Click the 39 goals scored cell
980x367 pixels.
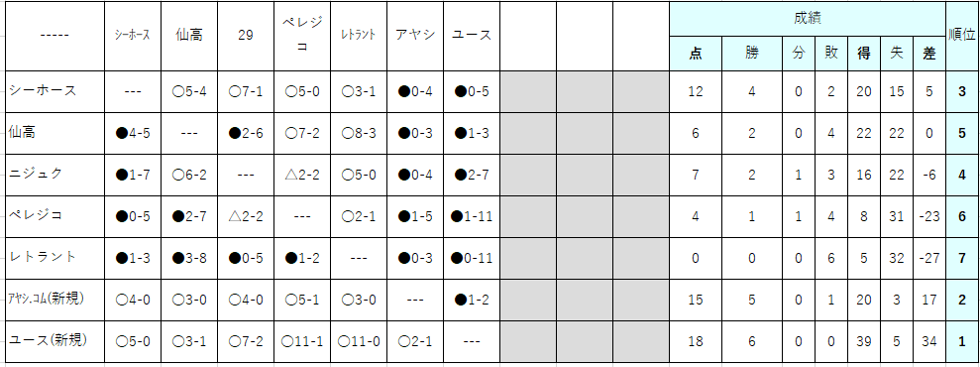(x=864, y=341)
